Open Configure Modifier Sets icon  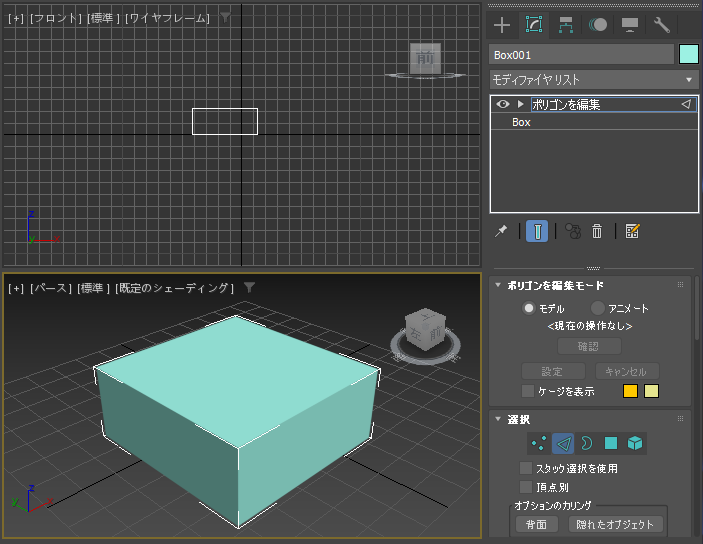(632, 231)
